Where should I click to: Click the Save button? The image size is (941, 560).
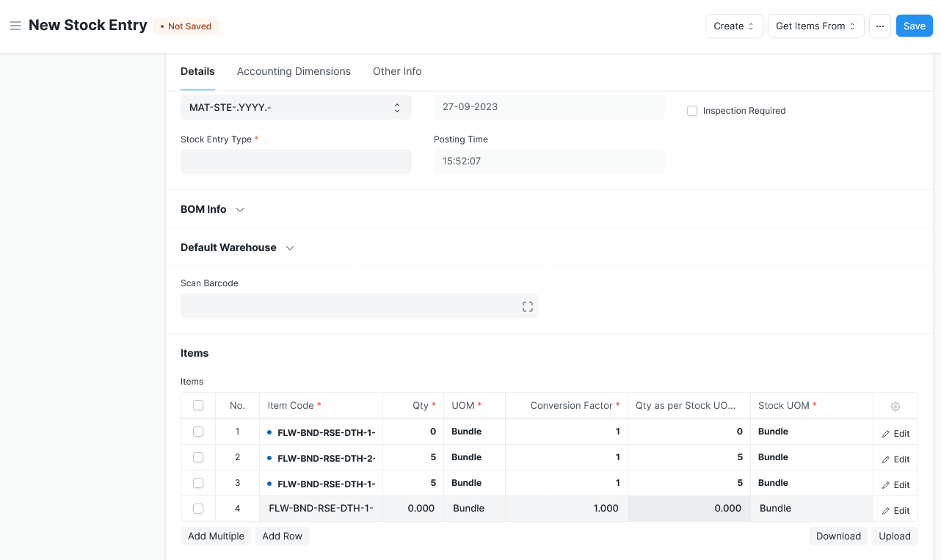914,26
